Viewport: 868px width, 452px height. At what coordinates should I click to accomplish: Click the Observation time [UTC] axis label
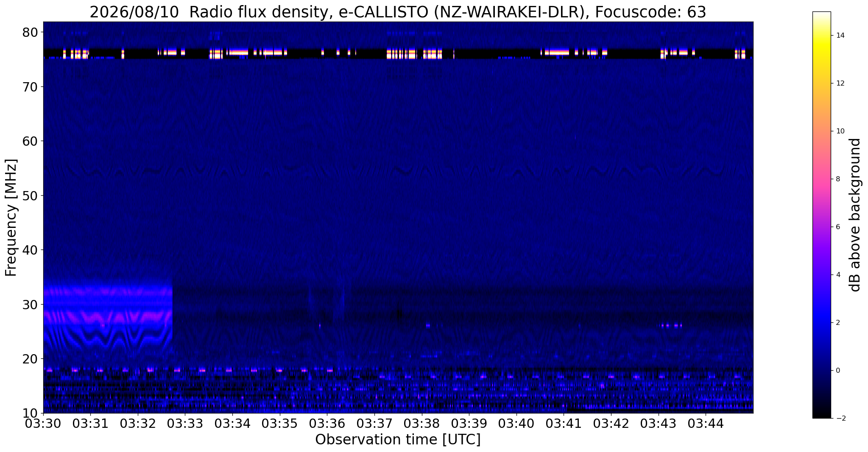coord(398,440)
